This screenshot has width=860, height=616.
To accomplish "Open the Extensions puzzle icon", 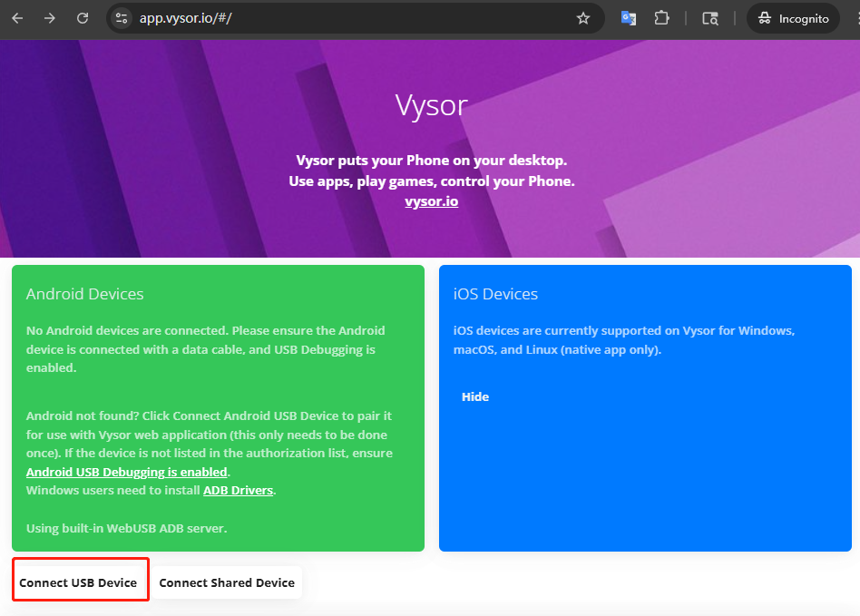I will point(662,18).
